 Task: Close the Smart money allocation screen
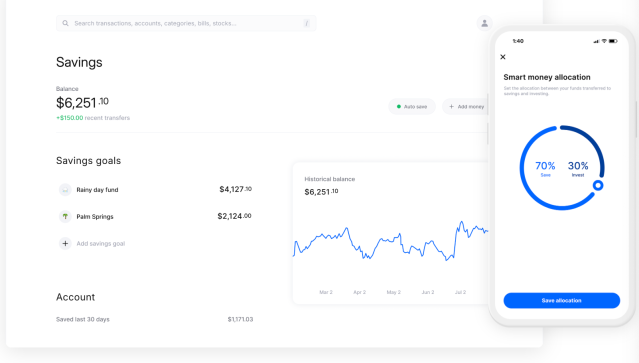[503, 57]
